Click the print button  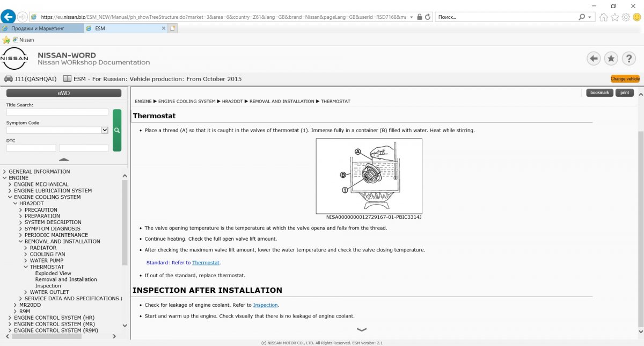click(625, 92)
